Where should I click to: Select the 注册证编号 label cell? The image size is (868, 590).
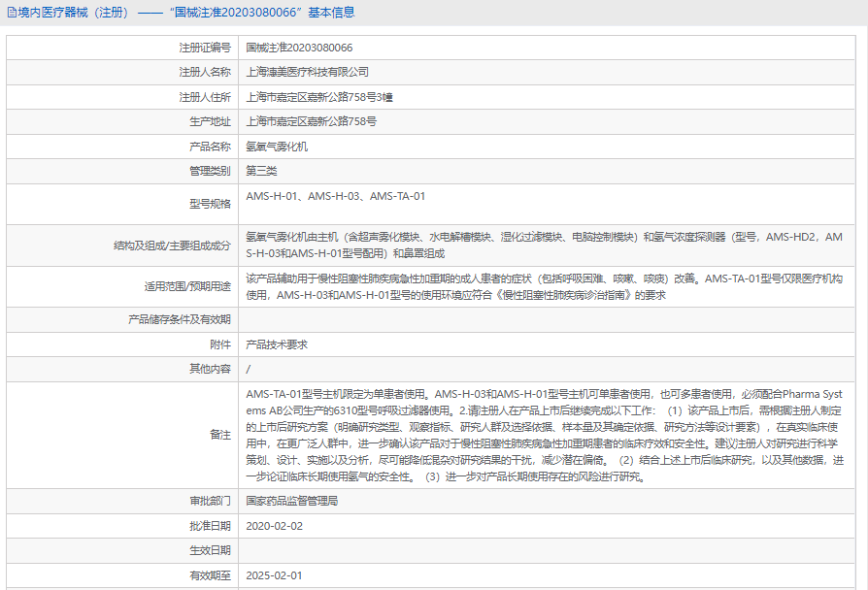point(205,48)
